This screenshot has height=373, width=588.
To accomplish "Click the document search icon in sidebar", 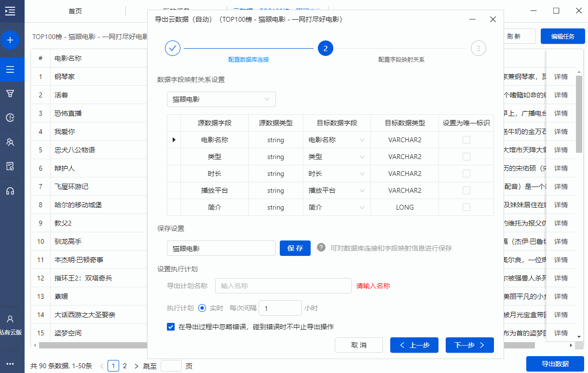I will [10, 166].
